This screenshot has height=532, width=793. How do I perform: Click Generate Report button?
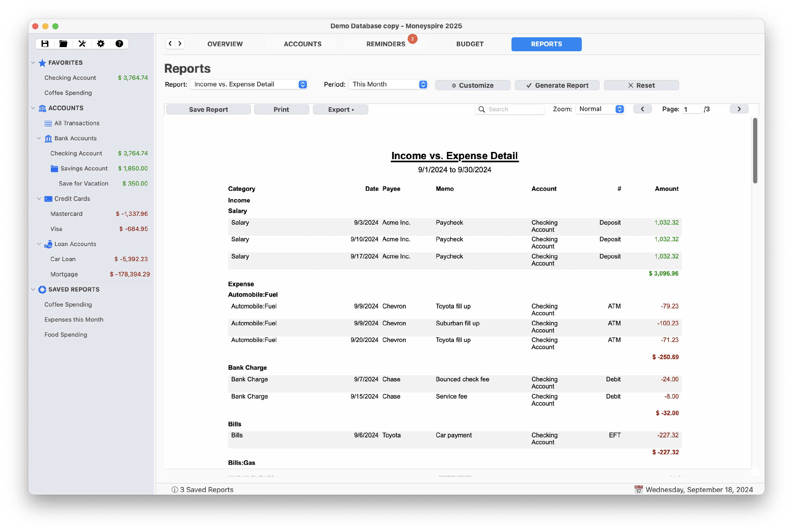(x=557, y=86)
